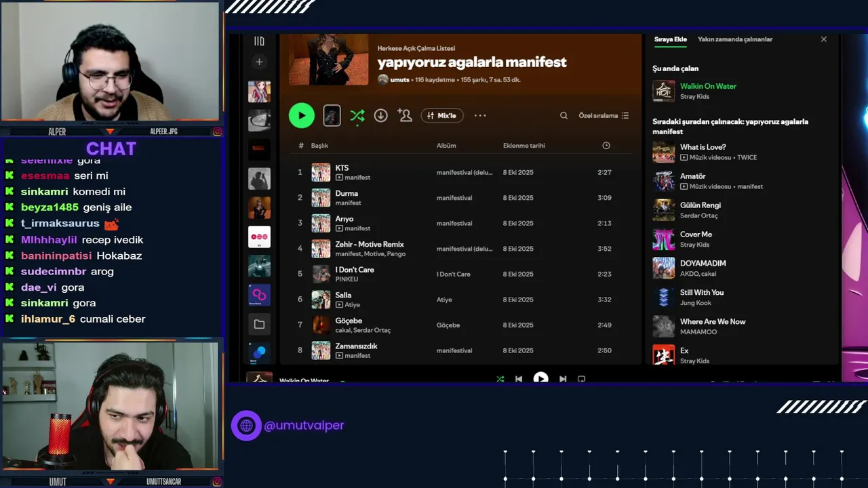The width and height of the screenshot is (868, 488).
Task: Click the I Don't Care cover thumbnail
Action: [x=321, y=274]
